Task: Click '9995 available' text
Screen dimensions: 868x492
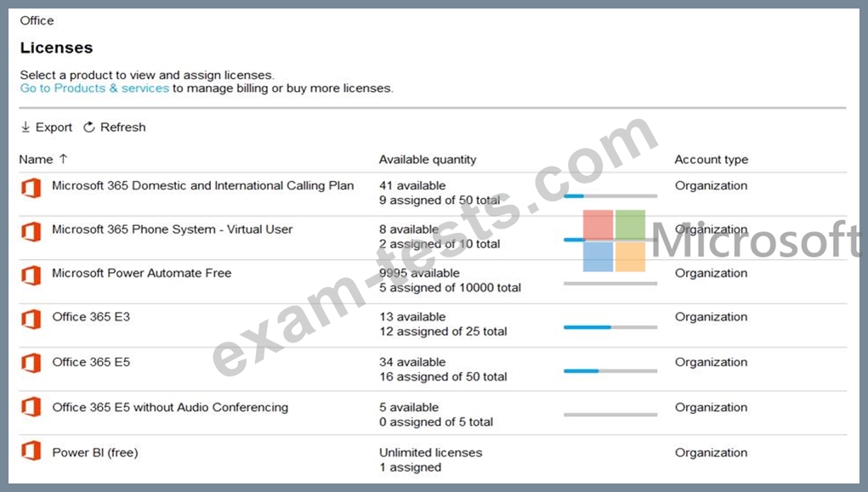Action: (420, 273)
